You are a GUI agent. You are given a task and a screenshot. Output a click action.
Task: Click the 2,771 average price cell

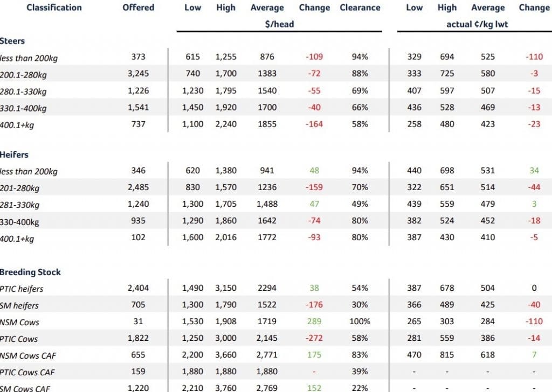(x=267, y=355)
